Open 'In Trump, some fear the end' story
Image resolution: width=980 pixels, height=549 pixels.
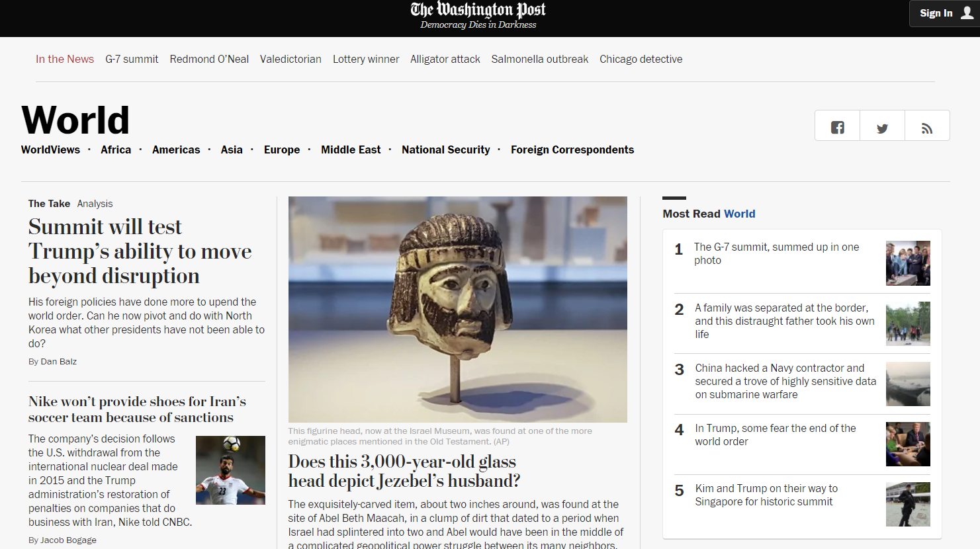pyautogui.click(x=776, y=435)
